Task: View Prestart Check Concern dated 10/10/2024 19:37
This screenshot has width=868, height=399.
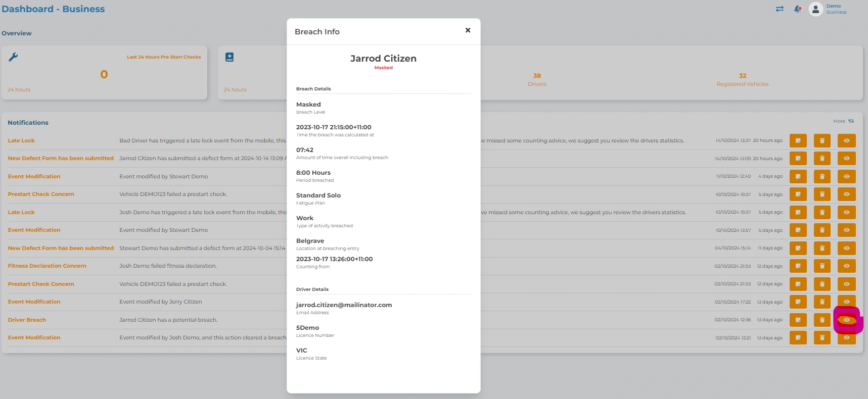Action: pos(847,194)
